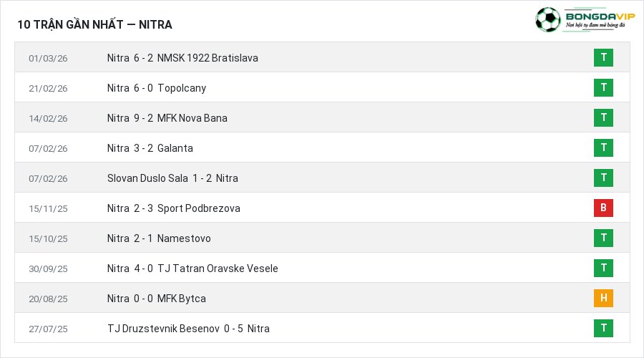Click the orange H badge for MFK Bytca match
This screenshot has width=644, height=358.
tap(603, 298)
